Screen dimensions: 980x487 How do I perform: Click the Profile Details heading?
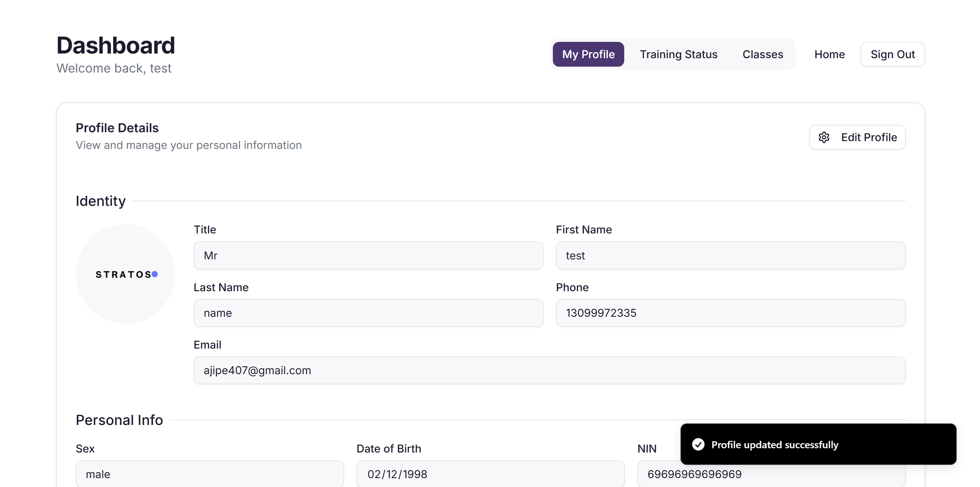click(x=117, y=128)
